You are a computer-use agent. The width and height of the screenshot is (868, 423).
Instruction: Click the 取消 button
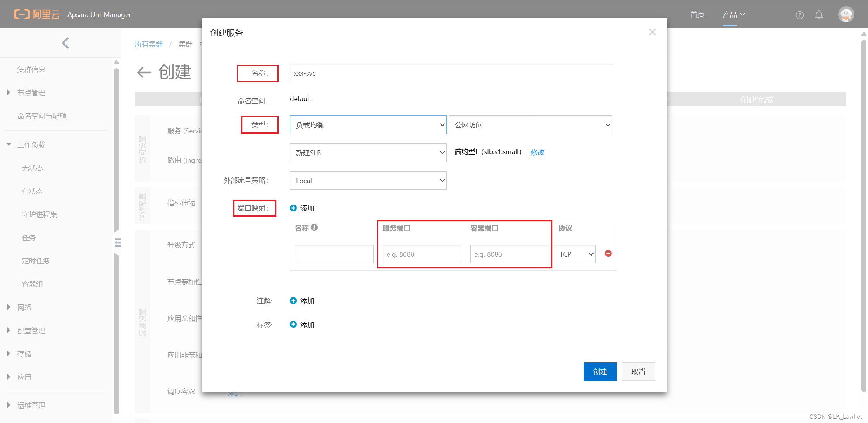[x=638, y=371]
